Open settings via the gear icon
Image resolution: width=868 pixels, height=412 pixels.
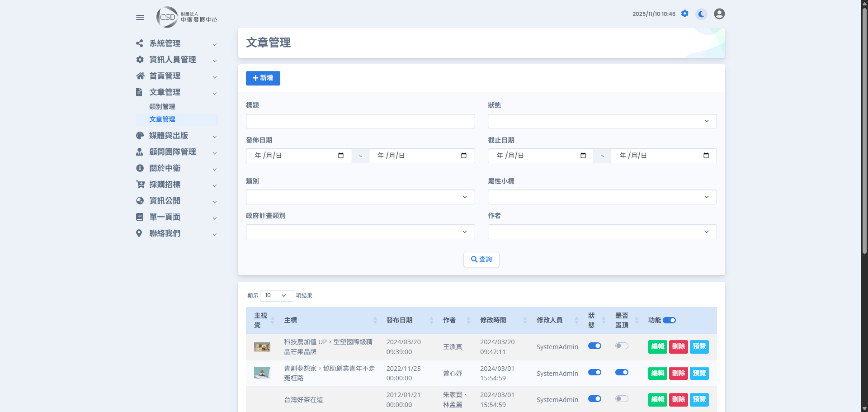(684, 14)
